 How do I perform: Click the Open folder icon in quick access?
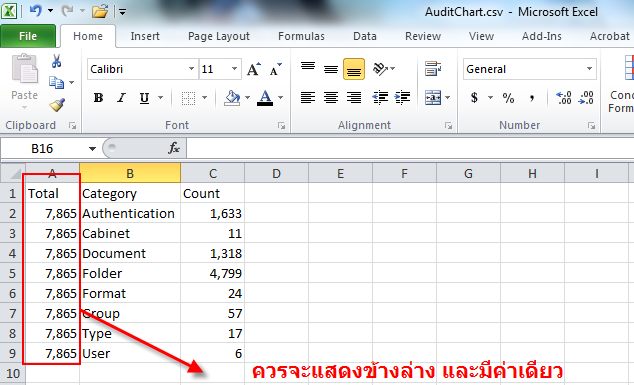point(99,11)
